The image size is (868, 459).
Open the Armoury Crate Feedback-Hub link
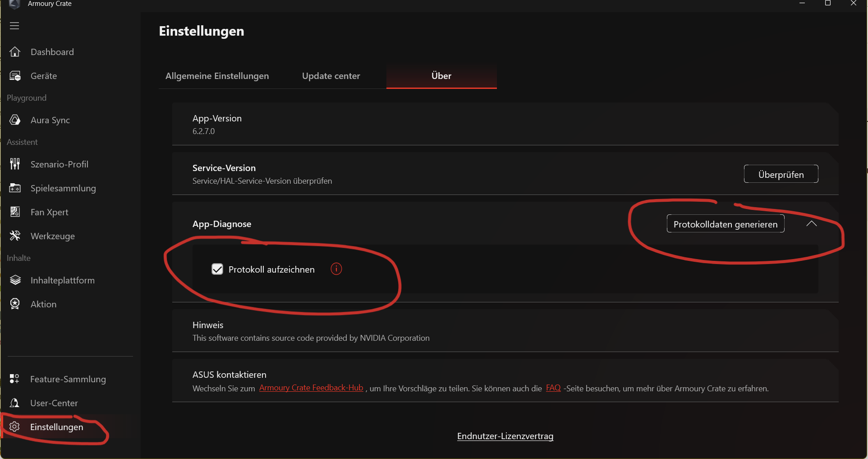pos(311,388)
